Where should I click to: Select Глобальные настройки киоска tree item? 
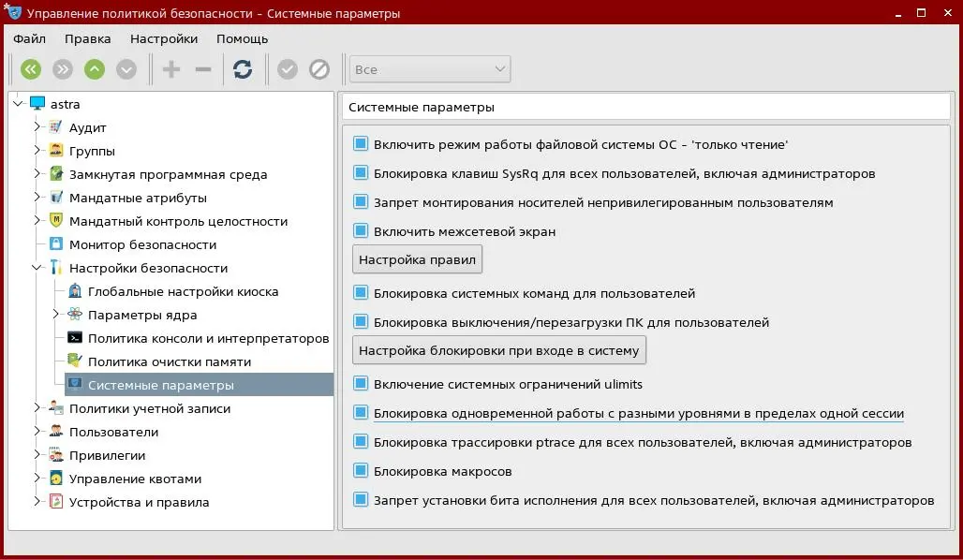click(183, 291)
